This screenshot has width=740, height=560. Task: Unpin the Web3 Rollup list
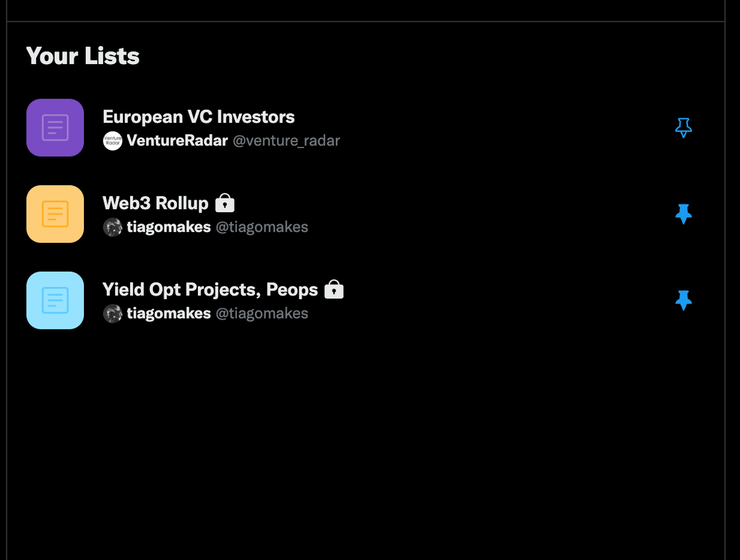coord(683,214)
